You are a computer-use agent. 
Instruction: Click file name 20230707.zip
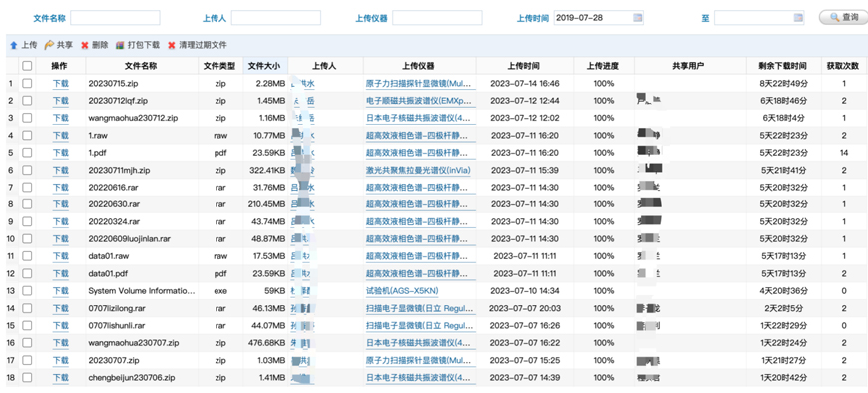114,360
